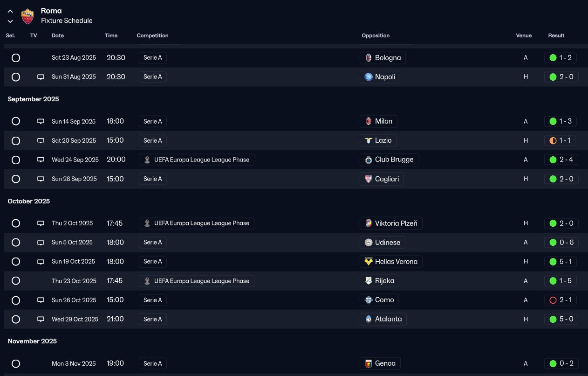
Task: Select the Sat 20 Sep Lazio fixture
Action: (x=16, y=140)
